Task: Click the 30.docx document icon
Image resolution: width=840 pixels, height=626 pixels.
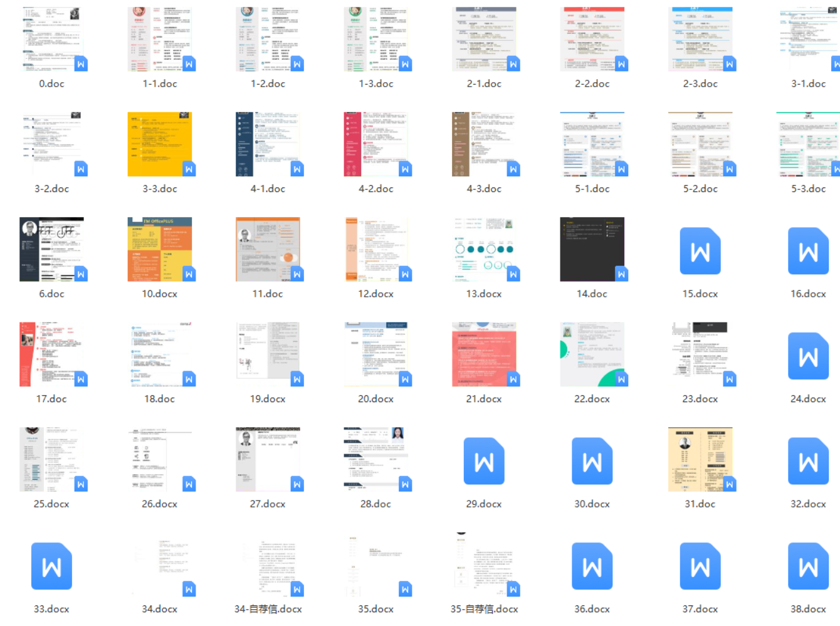Action: [x=592, y=462]
